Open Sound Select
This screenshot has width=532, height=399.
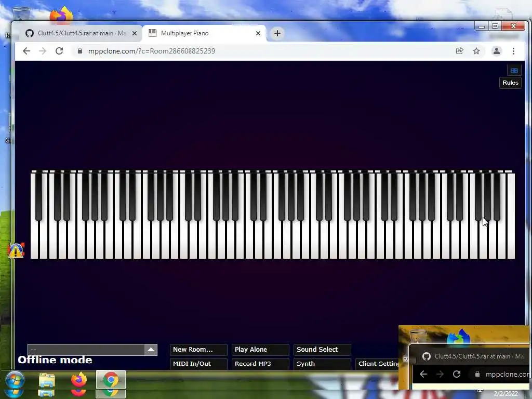point(322,350)
